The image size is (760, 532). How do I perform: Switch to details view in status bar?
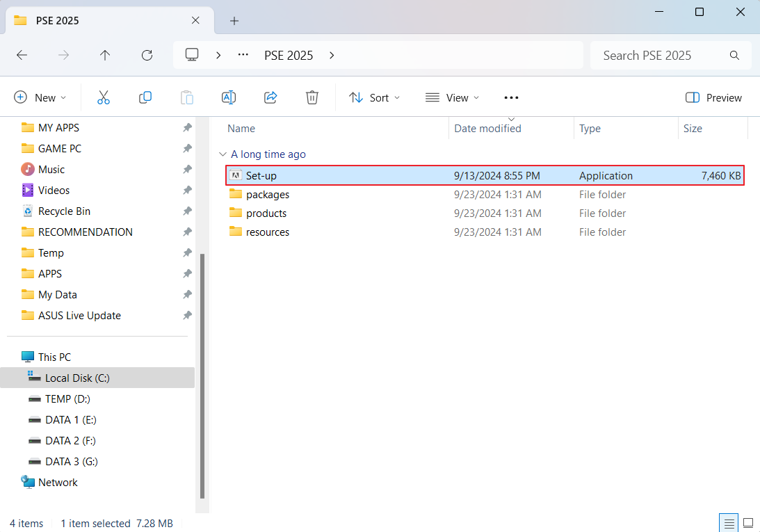click(x=729, y=523)
